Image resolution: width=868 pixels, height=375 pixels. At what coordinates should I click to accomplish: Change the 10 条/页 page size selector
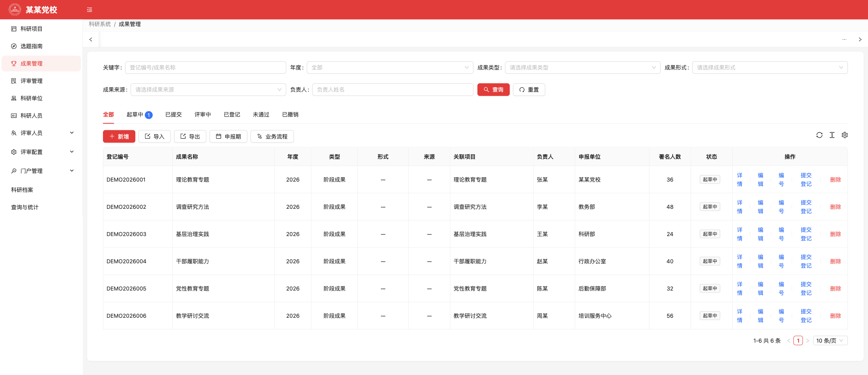pyautogui.click(x=830, y=341)
